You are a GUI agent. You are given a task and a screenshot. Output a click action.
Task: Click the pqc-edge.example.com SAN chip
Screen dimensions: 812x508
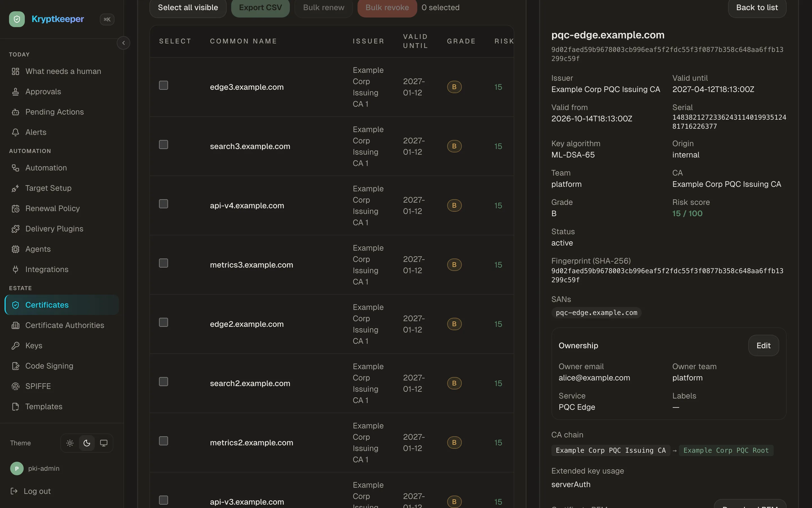[x=596, y=312]
